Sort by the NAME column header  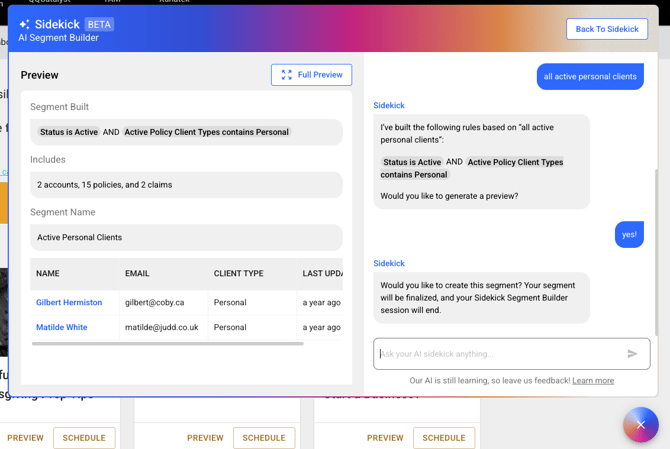[48, 274]
